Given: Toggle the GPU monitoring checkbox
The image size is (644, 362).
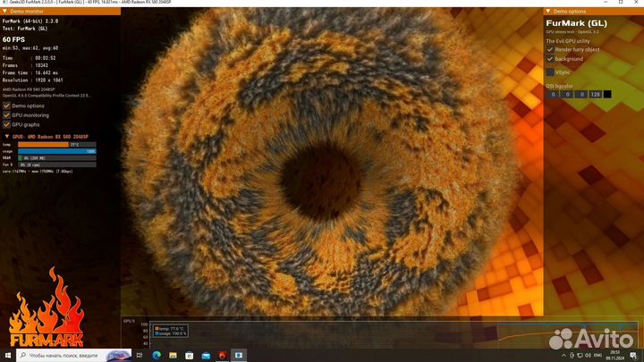Looking at the screenshot, I should click(x=6, y=115).
